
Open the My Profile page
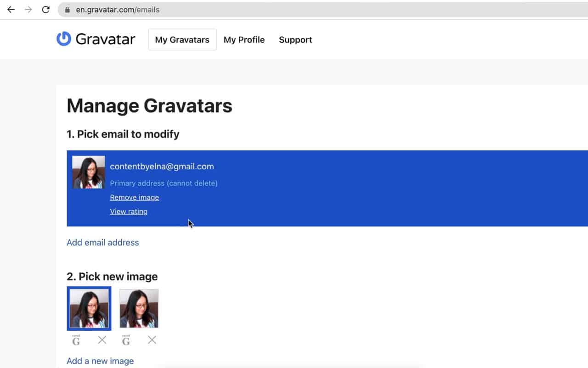pos(244,40)
